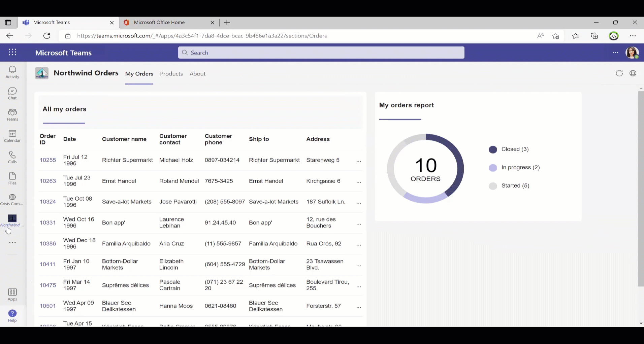
Task: Open the Calendar from the sidebar
Action: pyautogui.click(x=12, y=136)
